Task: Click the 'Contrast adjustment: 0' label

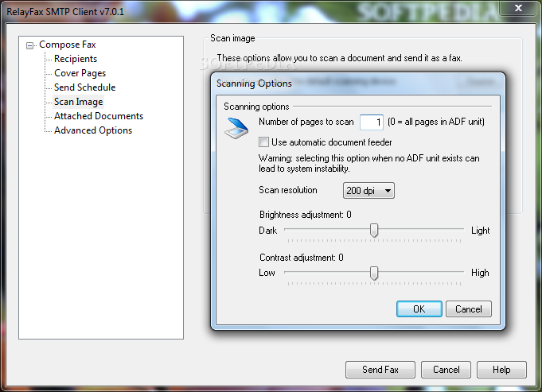Action: (x=302, y=258)
